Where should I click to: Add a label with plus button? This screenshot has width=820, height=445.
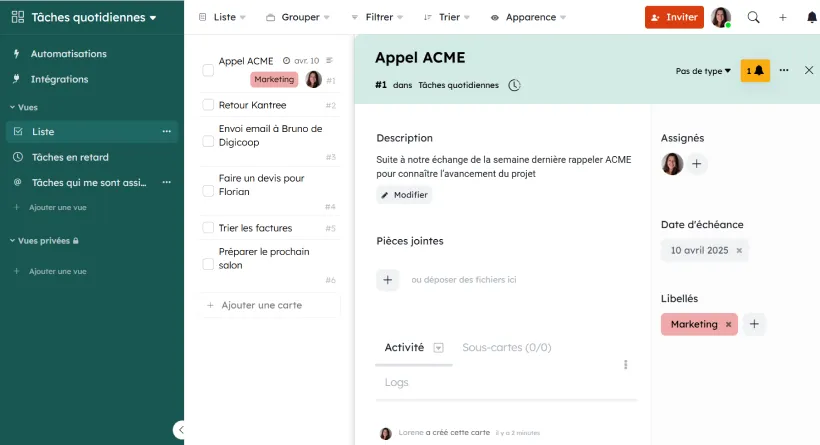(754, 324)
